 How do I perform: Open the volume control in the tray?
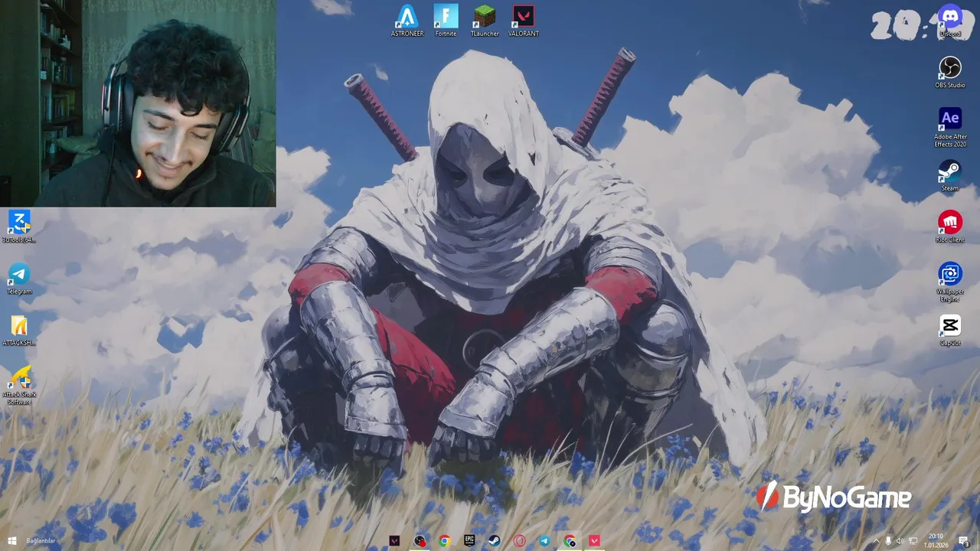click(900, 541)
